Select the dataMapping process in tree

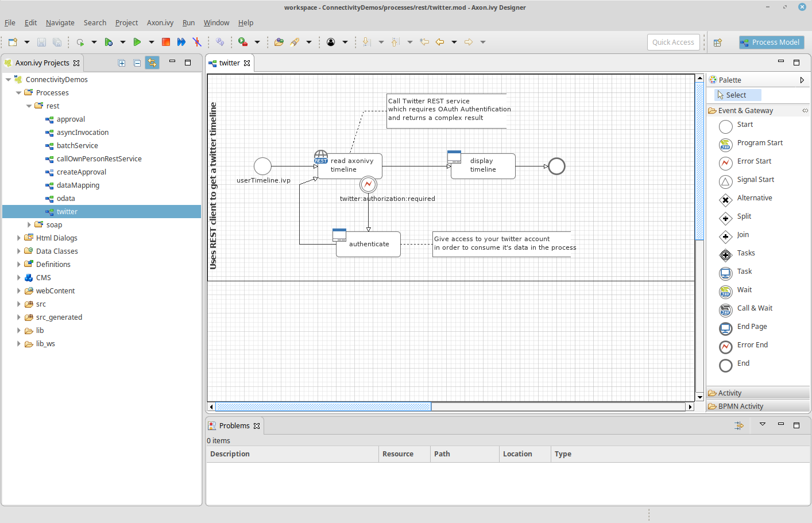(78, 185)
